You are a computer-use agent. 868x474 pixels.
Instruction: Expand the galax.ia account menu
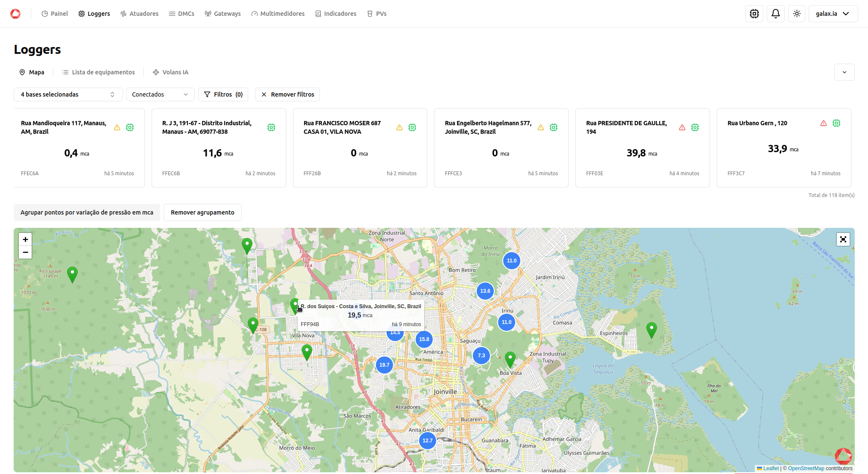(833, 14)
